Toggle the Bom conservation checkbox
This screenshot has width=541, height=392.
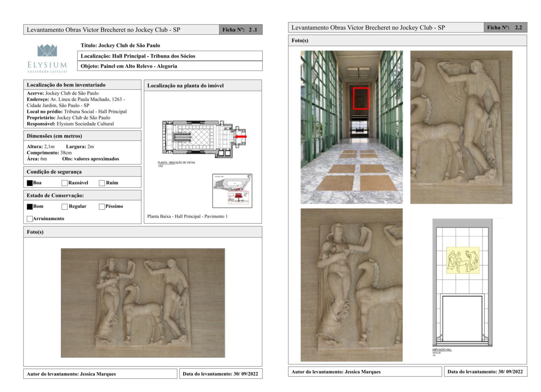click(x=30, y=206)
